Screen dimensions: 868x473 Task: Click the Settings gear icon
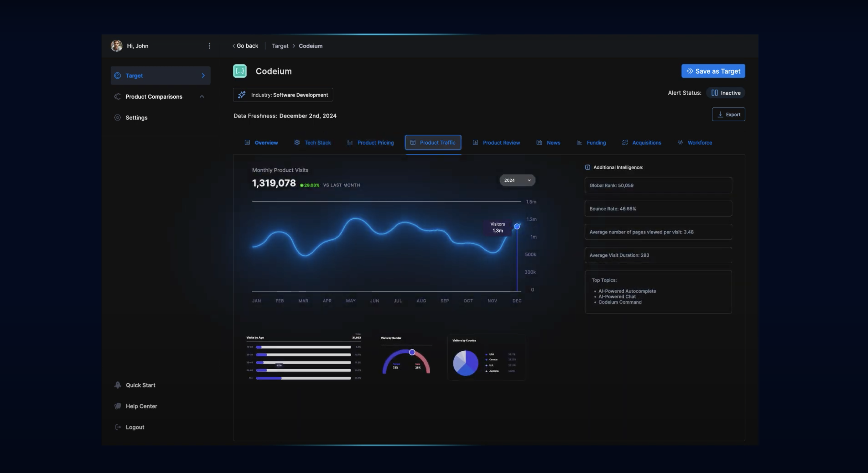(117, 117)
